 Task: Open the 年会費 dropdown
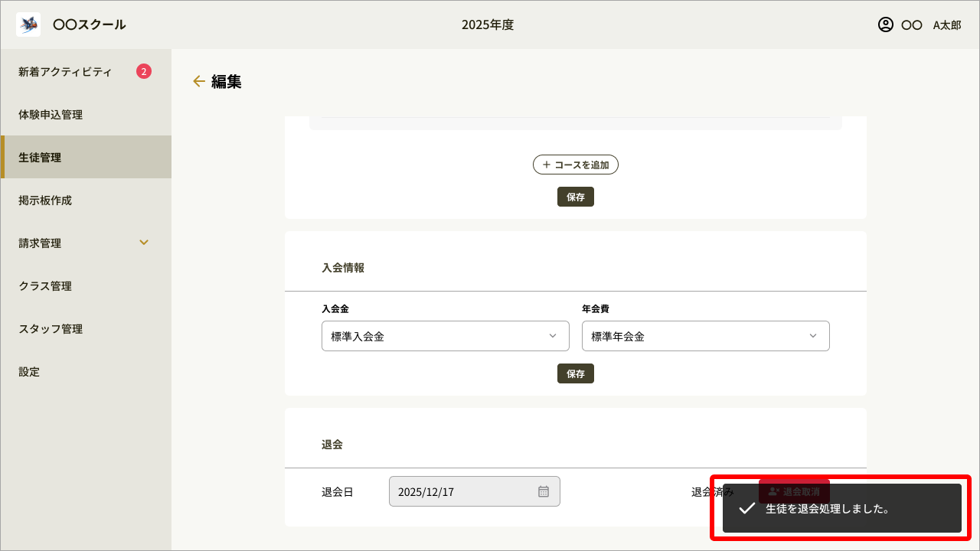(x=705, y=336)
